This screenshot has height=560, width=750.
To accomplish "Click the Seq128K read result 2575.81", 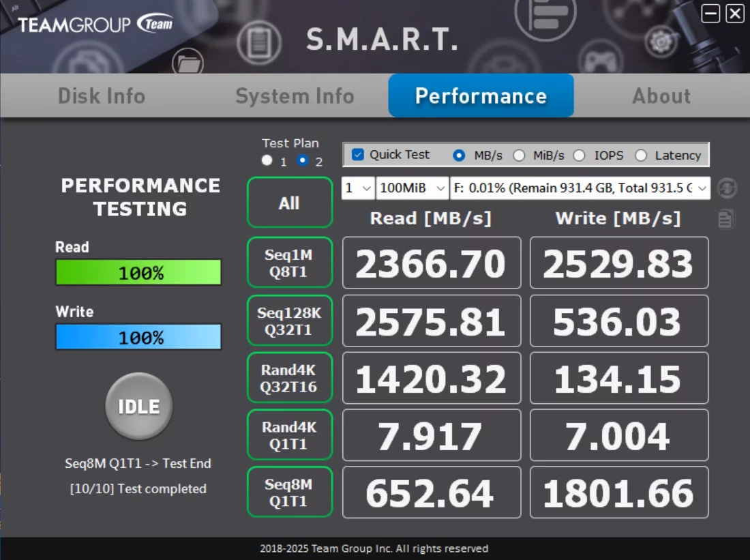I will (432, 321).
